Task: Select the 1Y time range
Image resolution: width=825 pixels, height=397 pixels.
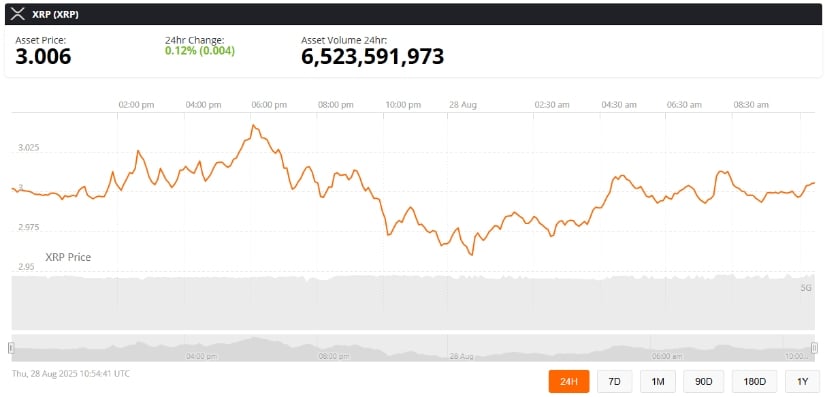Action: (x=802, y=381)
